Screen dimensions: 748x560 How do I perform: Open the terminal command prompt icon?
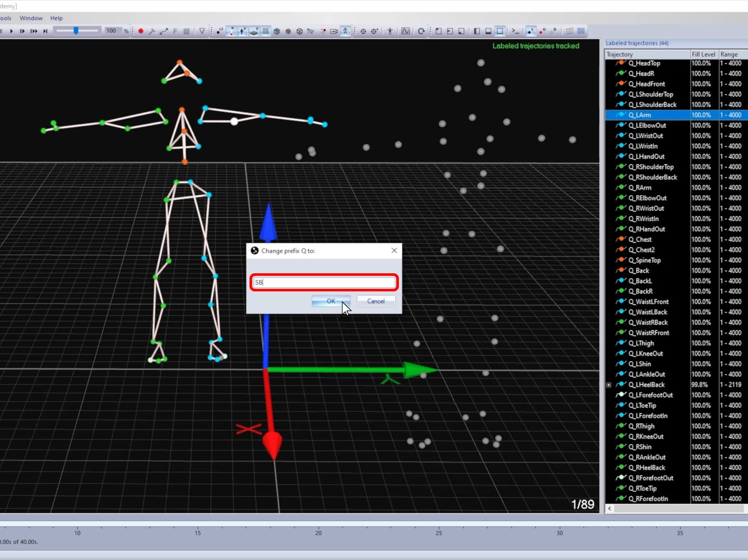tap(515, 31)
